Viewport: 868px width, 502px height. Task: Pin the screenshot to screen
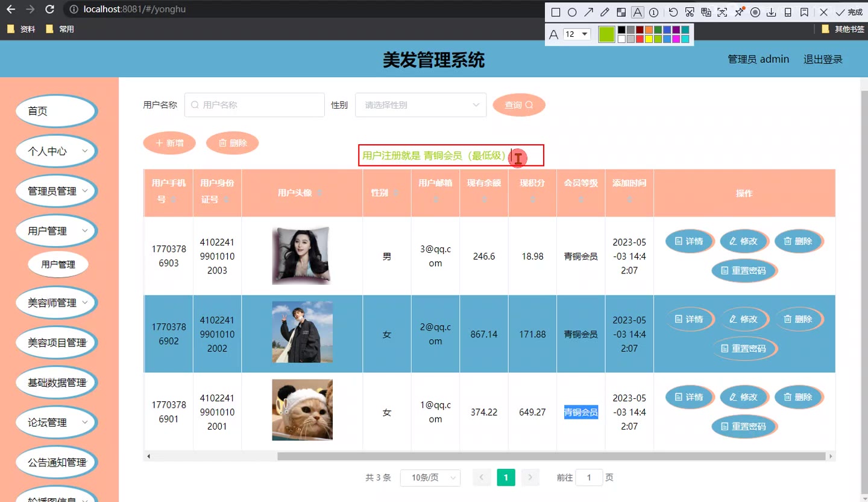tap(738, 12)
